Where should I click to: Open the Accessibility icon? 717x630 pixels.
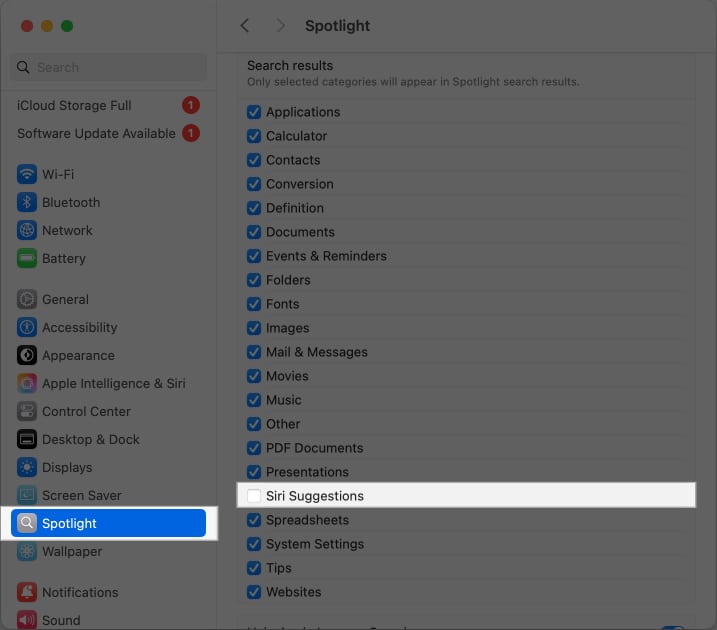(27, 327)
